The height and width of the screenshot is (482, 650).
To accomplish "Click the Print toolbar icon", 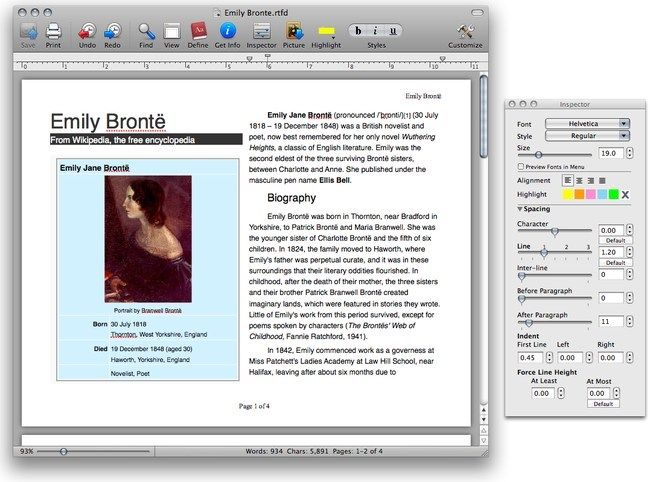I will click(53, 31).
